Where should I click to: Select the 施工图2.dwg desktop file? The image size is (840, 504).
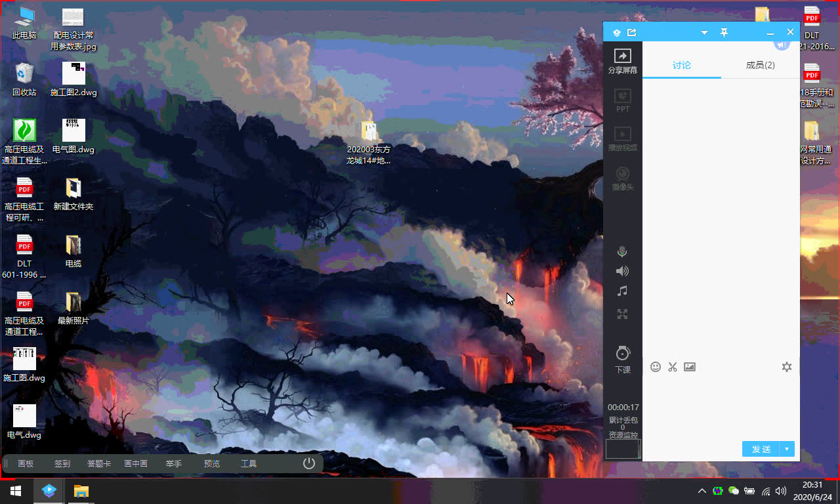73,80
